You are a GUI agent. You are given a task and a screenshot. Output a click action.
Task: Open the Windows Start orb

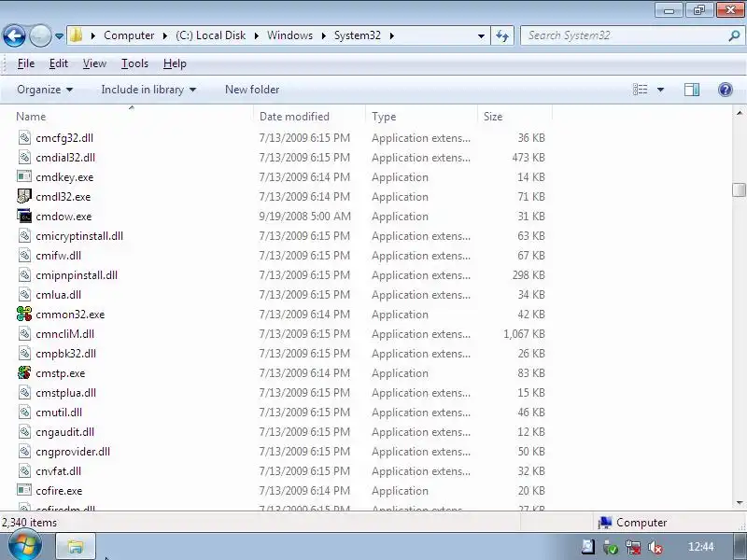pyautogui.click(x=24, y=546)
